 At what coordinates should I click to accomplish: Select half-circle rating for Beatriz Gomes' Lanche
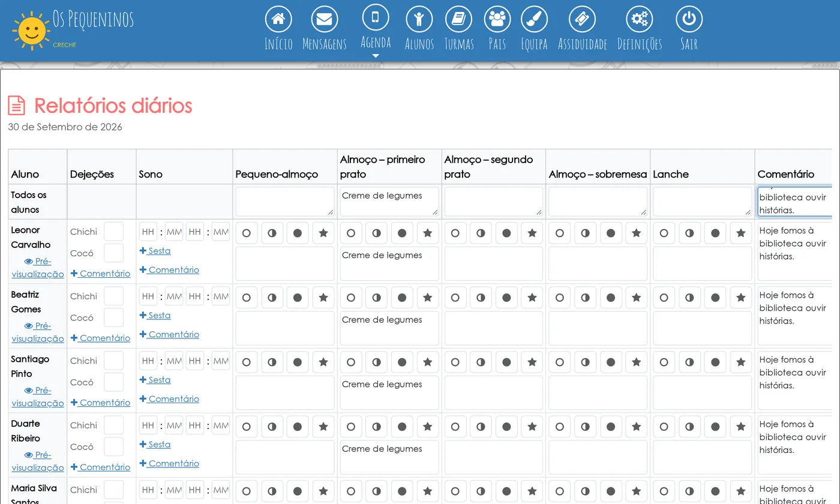pos(689,298)
